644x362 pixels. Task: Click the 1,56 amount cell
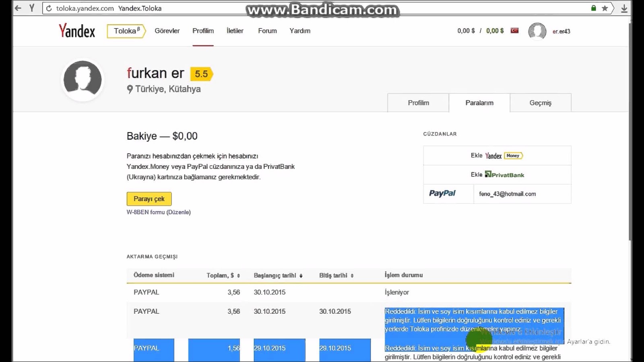click(233, 348)
